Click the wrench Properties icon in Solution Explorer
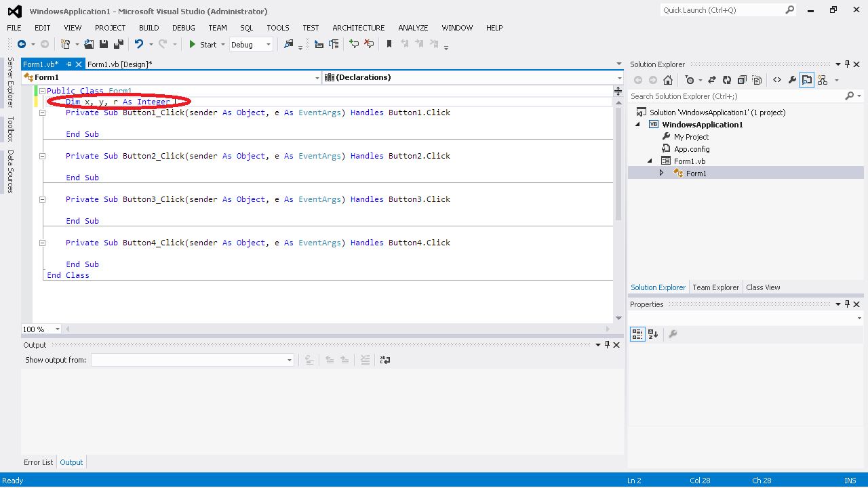868x488 pixels. (791, 80)
